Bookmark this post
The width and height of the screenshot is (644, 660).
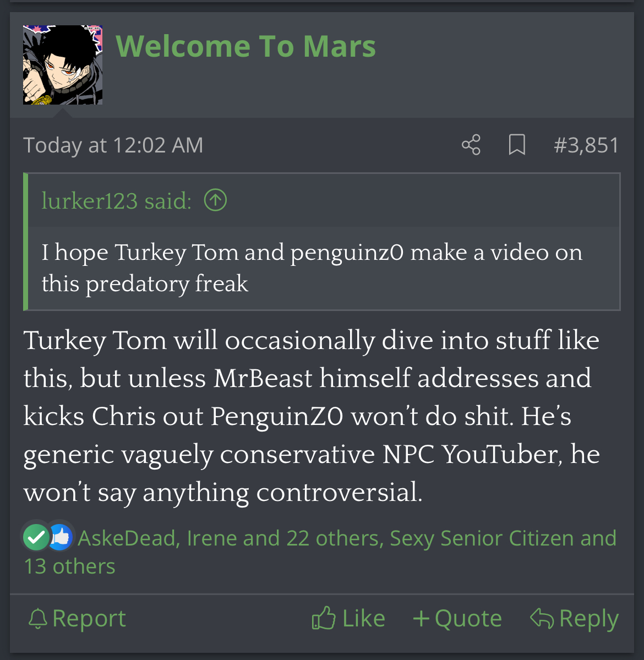coord(517,145)
